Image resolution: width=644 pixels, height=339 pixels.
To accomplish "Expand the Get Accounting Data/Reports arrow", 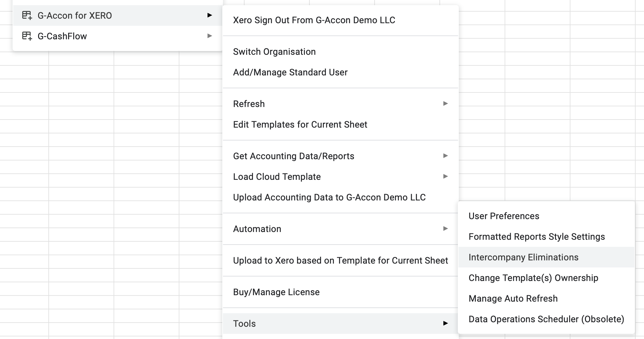I will [446, 156].
